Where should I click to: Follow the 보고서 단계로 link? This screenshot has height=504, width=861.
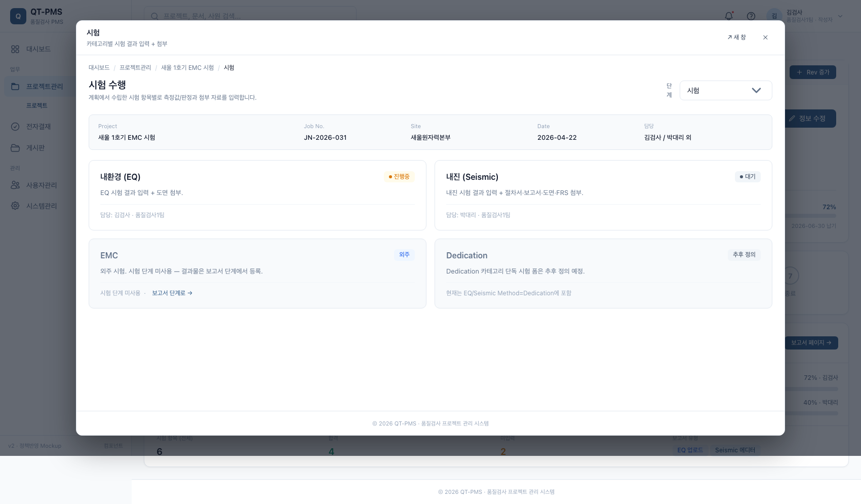pos(172,293)
